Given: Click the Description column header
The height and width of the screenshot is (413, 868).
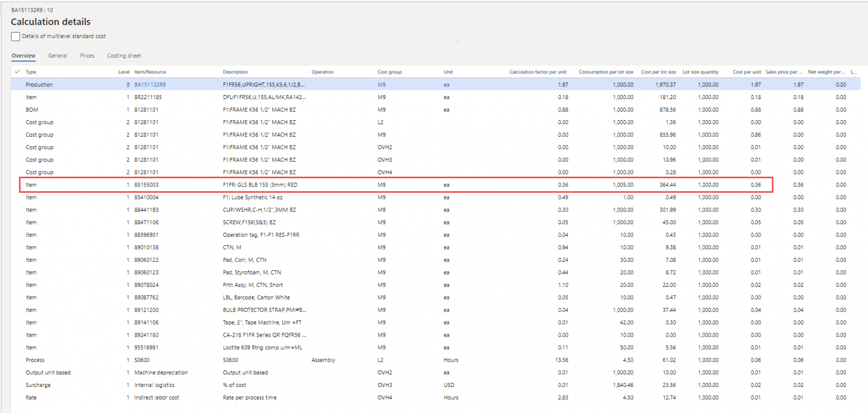Looking at the screenshot, I should click(235, 72).
